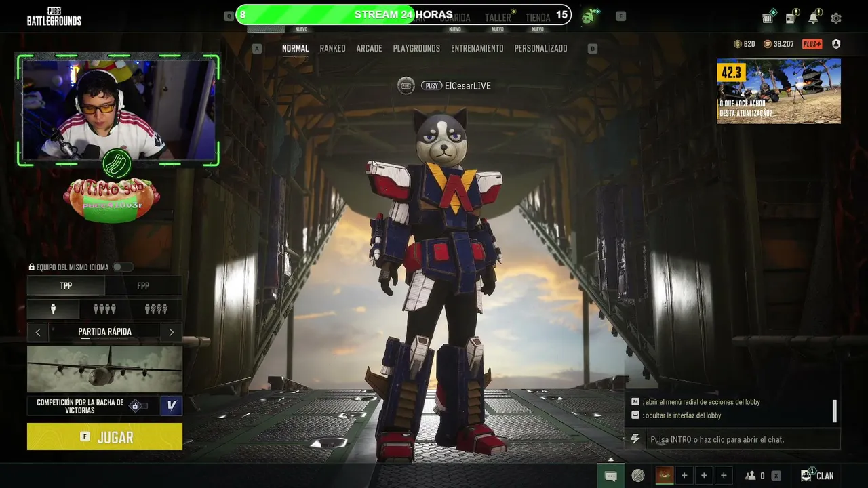Viewport: 868px width, 488px height.
Task: Open the Taller menu
Action: point(498,18)
